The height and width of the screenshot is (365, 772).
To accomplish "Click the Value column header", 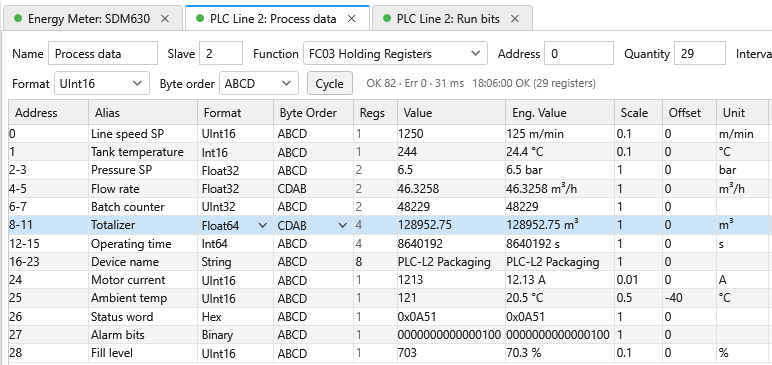I will point(451,113).
